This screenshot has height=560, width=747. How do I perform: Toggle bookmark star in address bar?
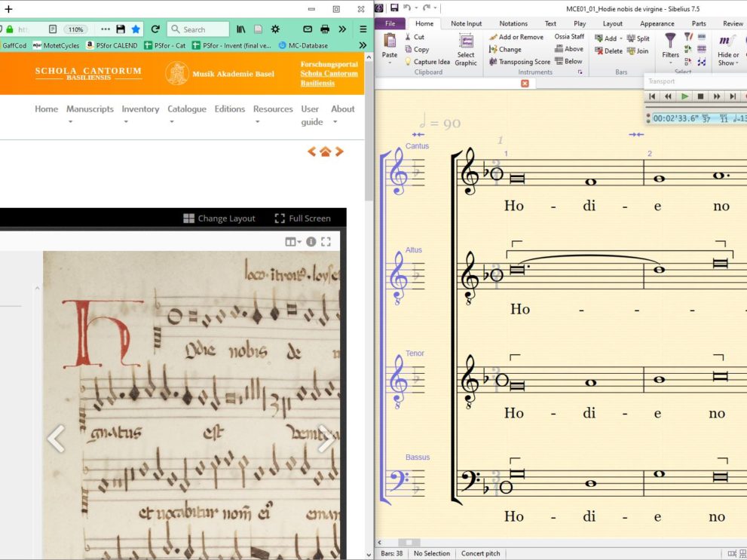pyautogui.click(x=136, y=29)
